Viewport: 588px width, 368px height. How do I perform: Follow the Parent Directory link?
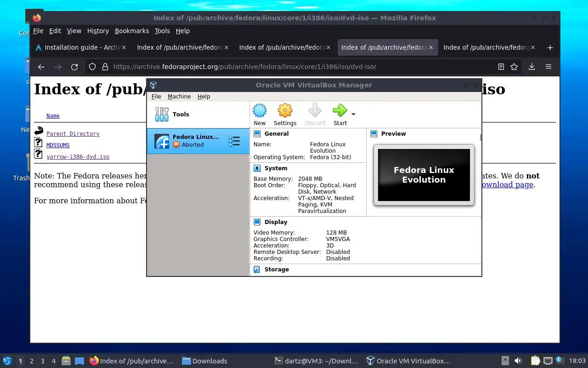[73, 134]
